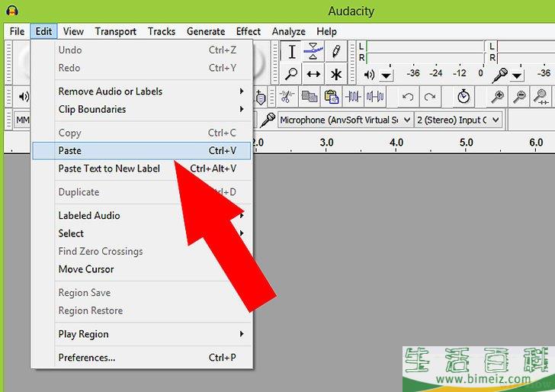This screenshot has height=392, width=555.
Task: Open the Help menu
Action: (326, 31)
